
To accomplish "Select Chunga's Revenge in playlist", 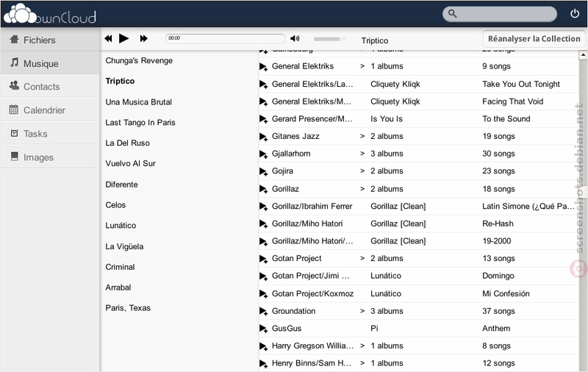I will tap(139, 60).
